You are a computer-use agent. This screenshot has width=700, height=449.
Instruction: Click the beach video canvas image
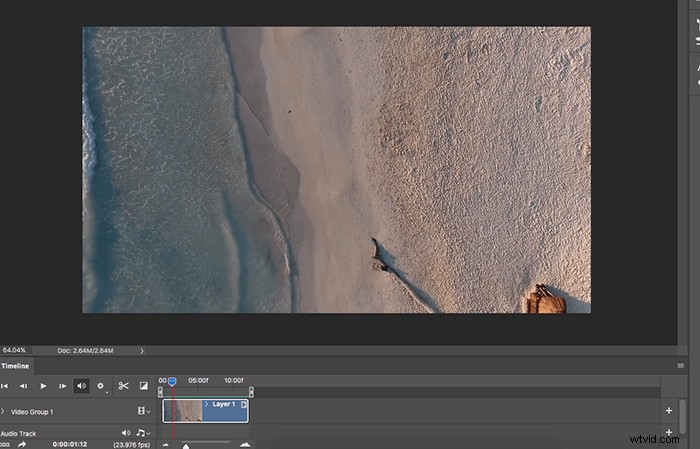tap(337, 170)
